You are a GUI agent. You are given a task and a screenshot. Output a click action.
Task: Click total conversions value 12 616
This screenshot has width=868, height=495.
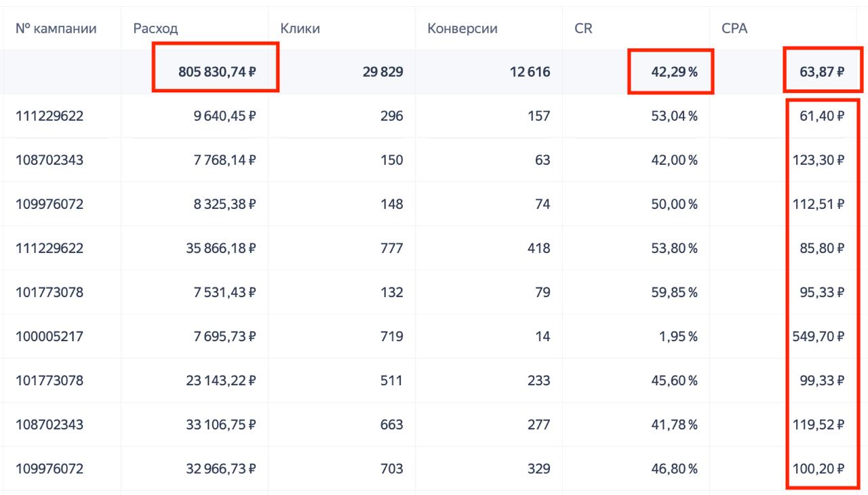click(530, 72)
